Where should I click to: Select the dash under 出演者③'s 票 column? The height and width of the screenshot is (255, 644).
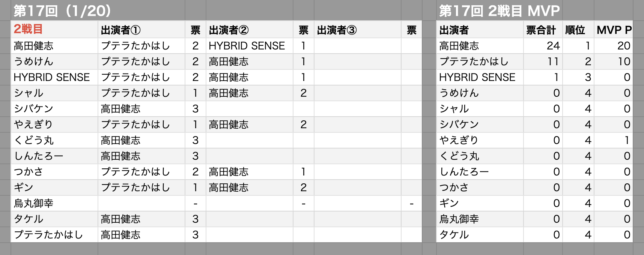coord(412,204)
